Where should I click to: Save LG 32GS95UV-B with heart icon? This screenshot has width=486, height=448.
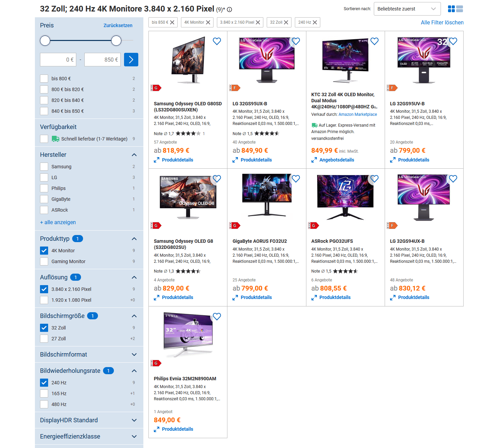[453, 41]
